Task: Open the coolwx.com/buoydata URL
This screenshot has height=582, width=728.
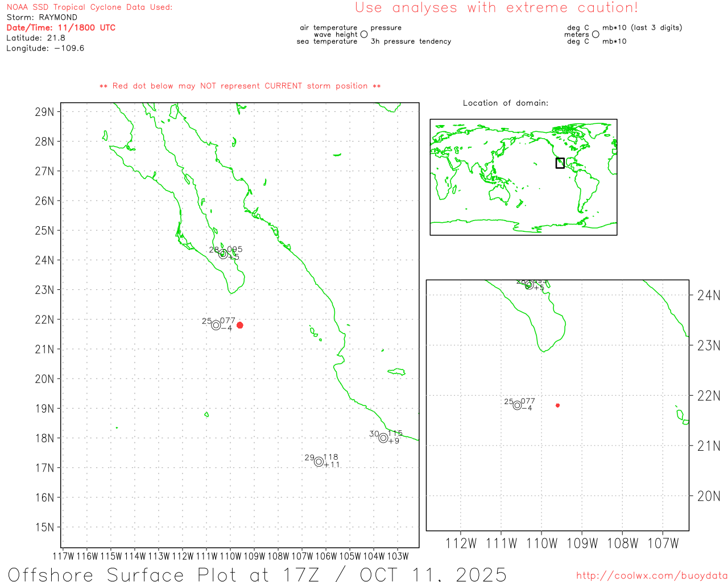Action: point(652,576)
